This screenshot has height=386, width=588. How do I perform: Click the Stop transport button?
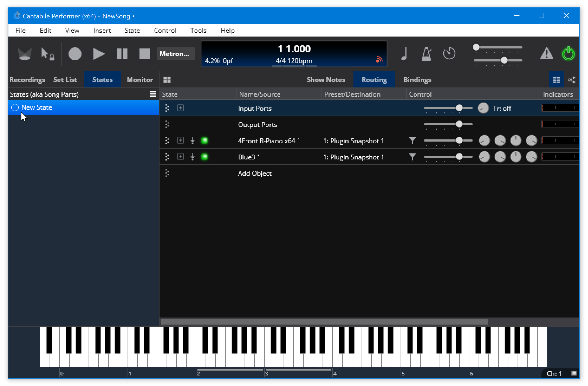(x=145, y=54)
